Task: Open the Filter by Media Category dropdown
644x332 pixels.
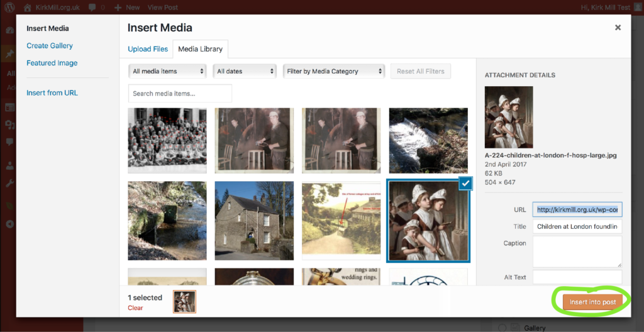Action: pyautogui.click(x=333, y=71)
